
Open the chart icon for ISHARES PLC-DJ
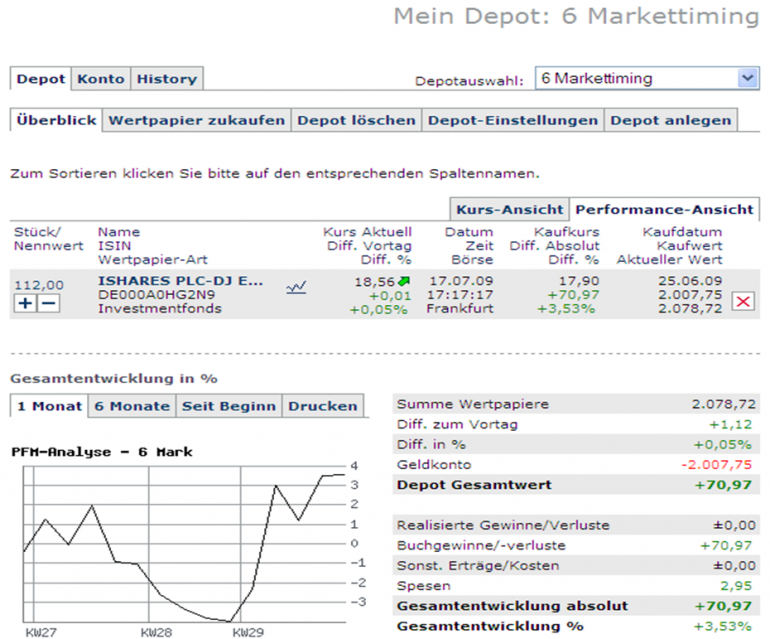click(x=296, y=287)
